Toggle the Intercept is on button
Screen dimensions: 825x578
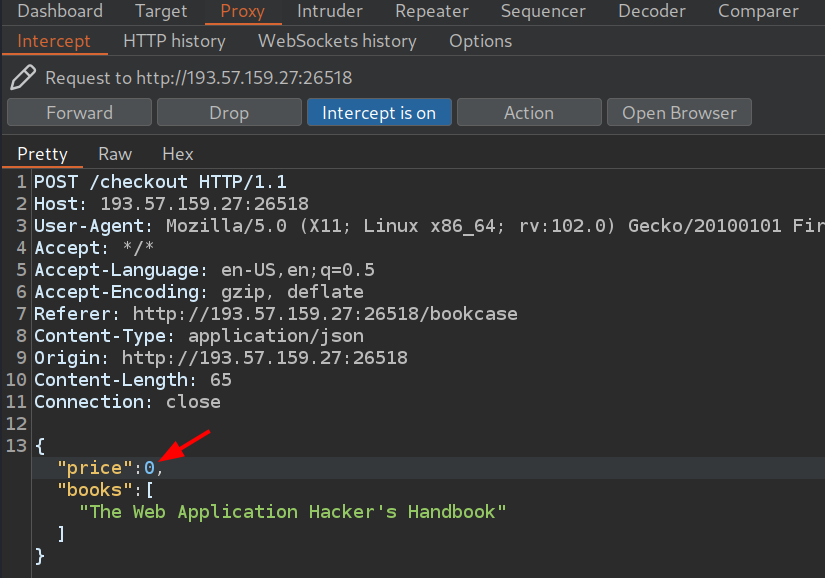coord(379,113)
